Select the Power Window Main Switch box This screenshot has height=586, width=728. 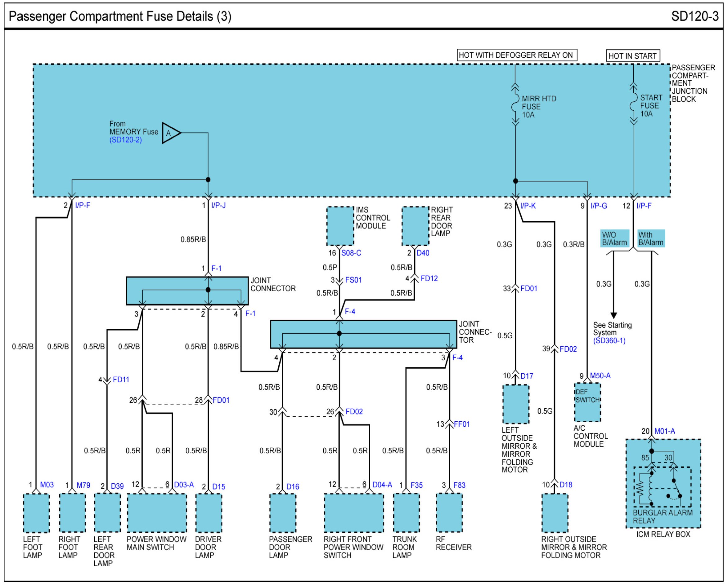[157, 513]
